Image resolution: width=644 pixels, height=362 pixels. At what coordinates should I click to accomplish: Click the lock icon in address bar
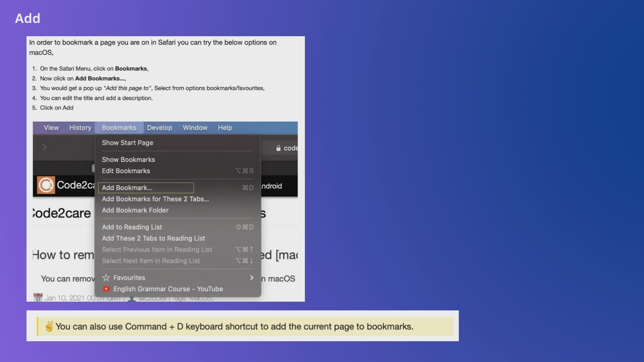[278, 148]
